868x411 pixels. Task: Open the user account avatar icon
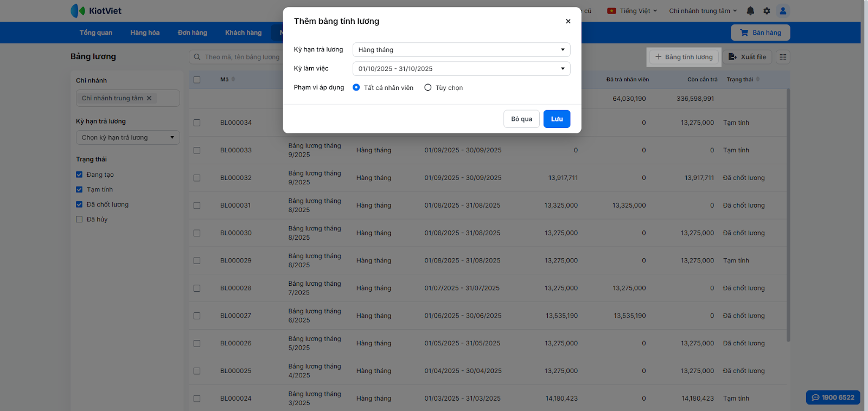coord(783,11)
